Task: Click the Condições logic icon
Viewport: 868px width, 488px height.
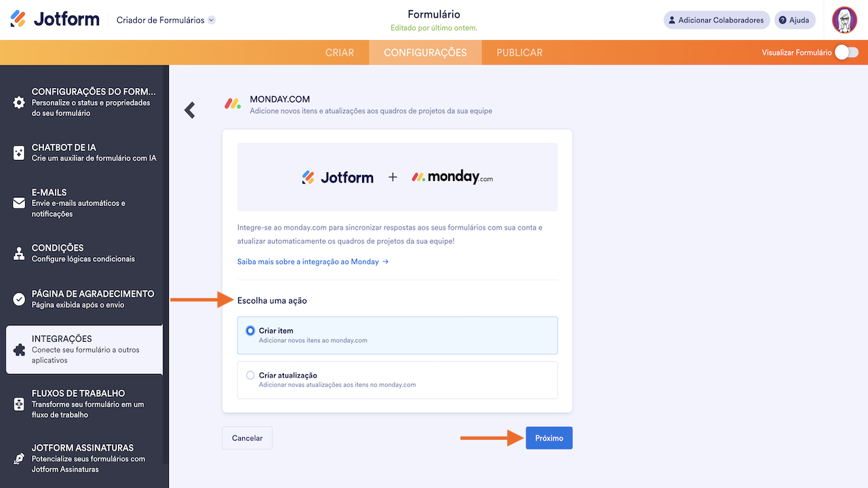Action: click(19, 253)
